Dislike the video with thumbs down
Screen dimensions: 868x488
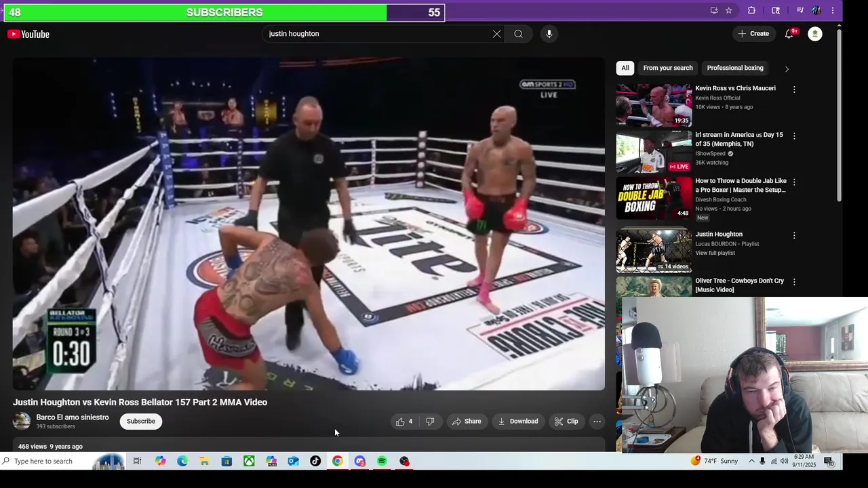click(430, 422)
